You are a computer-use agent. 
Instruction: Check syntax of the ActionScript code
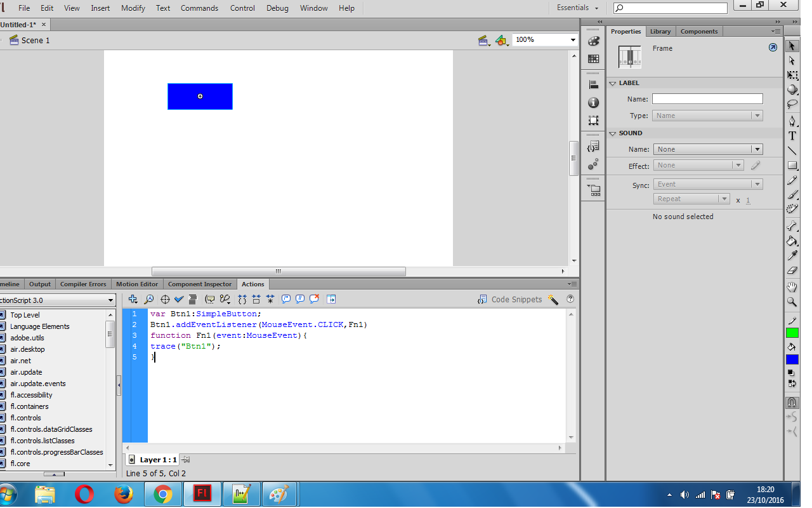[178, 299]
